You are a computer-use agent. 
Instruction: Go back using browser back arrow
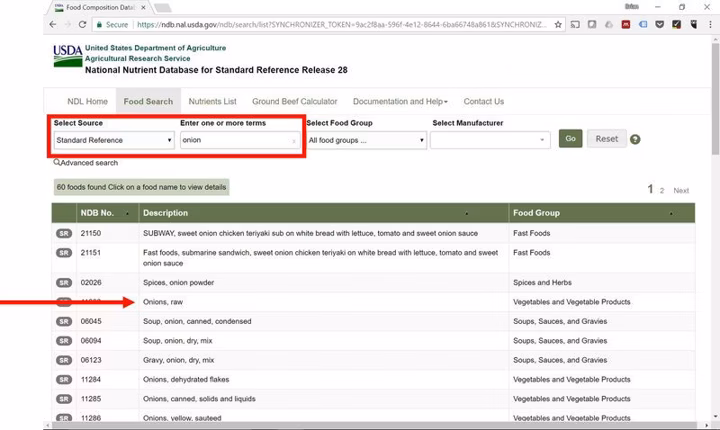(53, 24)
